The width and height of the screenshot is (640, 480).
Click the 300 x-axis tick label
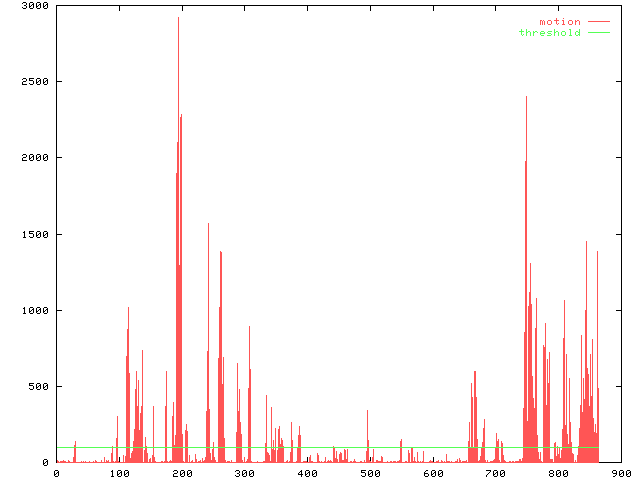click(245, 473)
